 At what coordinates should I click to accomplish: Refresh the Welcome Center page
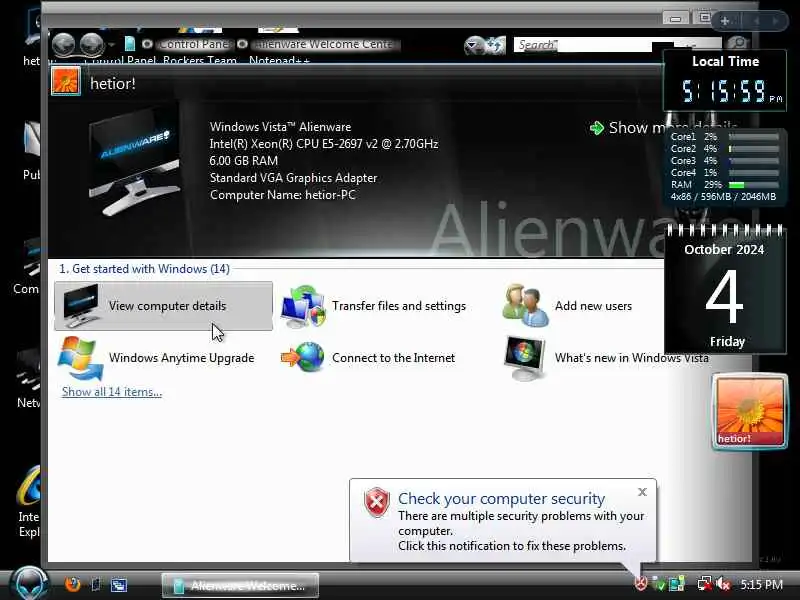495,45
